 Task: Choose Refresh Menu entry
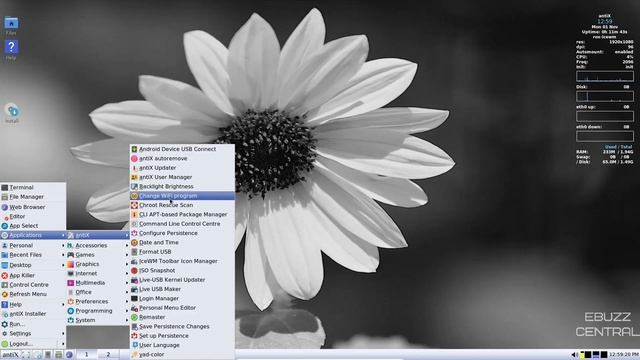[33, 294]
